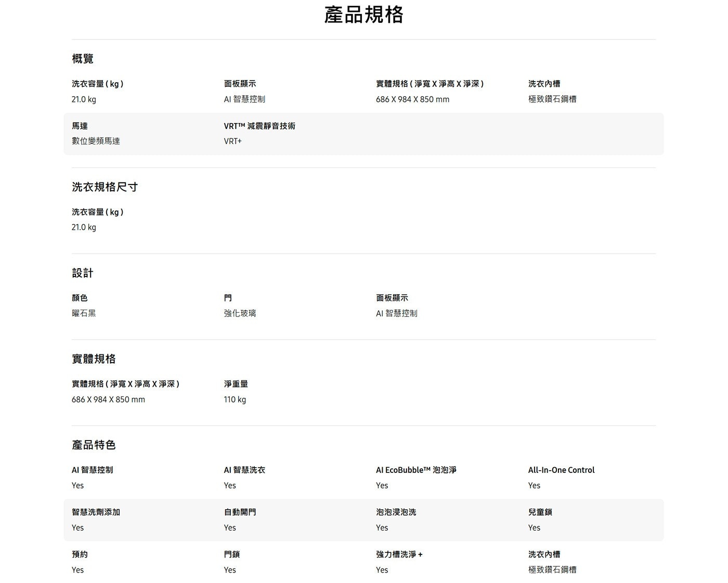The image size is (728, 583).
Task: Click the 馬達 label
Action: coord(80,126)
